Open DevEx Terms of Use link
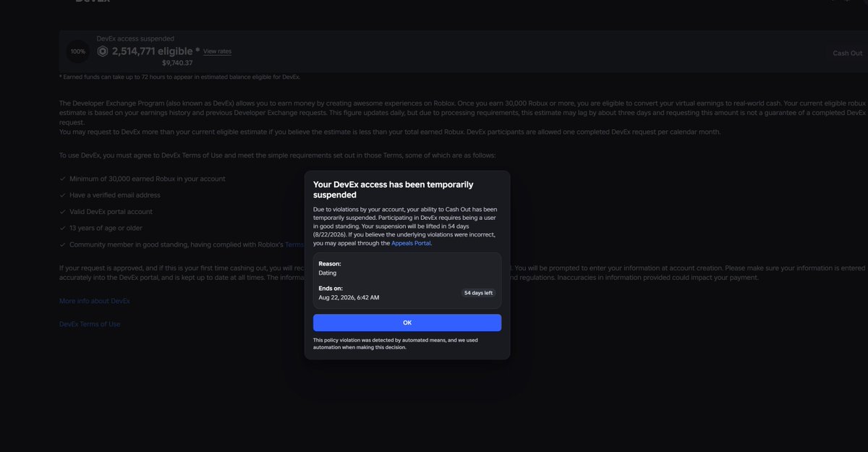Viewport: 868px width, 452px height. [x=90, y=324]
